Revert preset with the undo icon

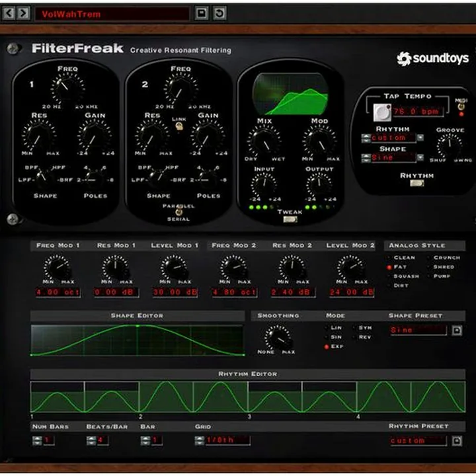point(219,13)
